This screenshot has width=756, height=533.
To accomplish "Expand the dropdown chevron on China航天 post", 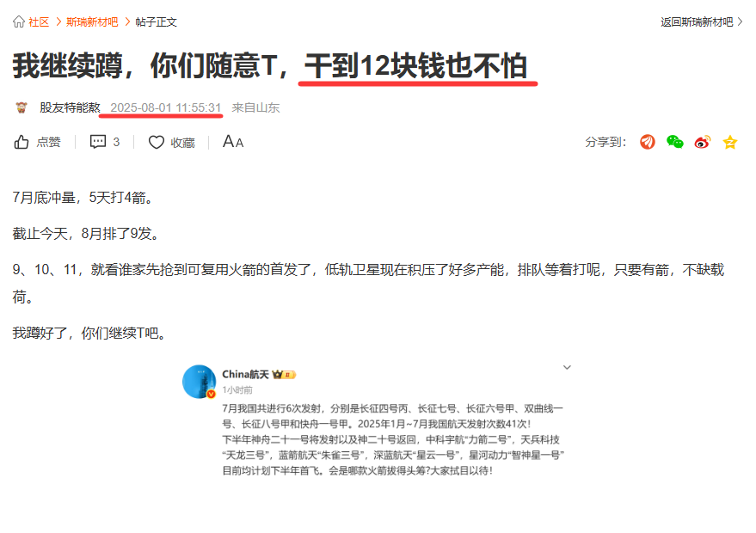I will tap(567, 368).
